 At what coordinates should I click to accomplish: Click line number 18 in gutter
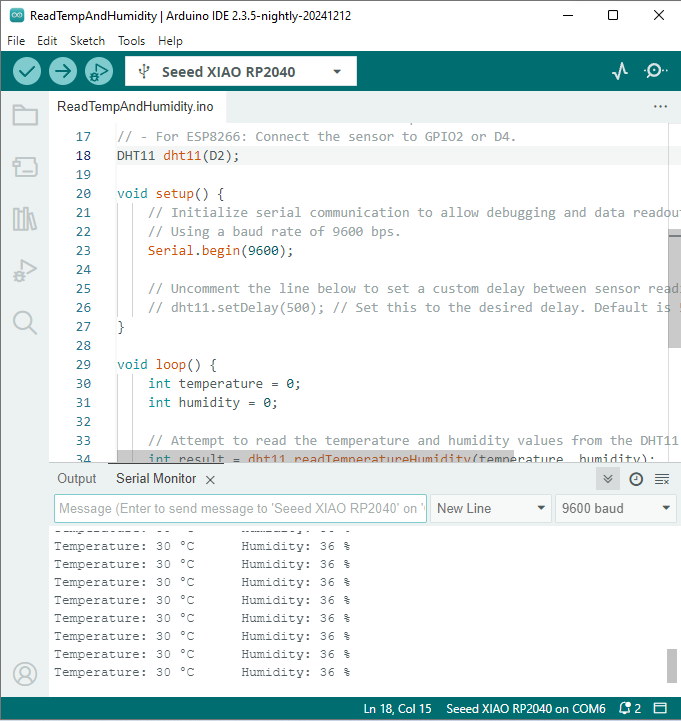pos(83,156)
